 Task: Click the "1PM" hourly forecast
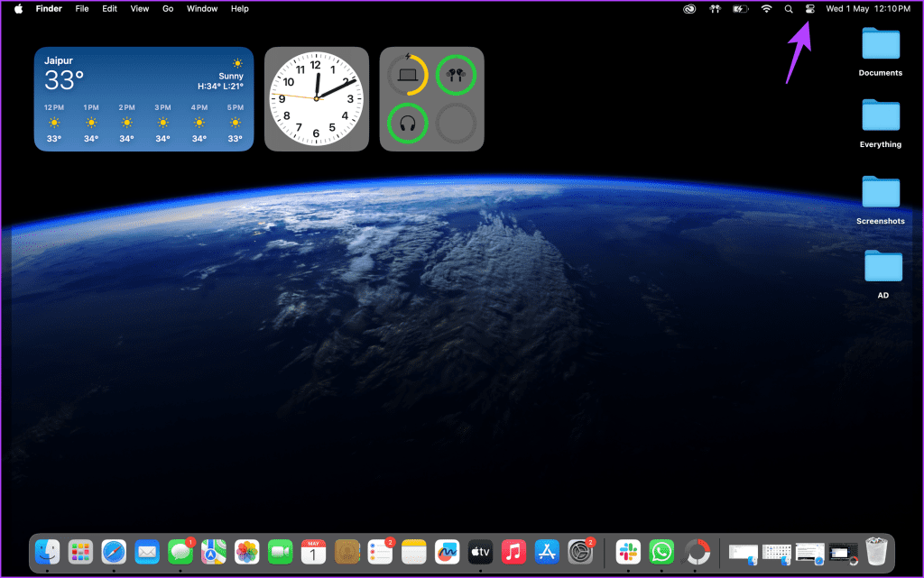coord(91,123)
